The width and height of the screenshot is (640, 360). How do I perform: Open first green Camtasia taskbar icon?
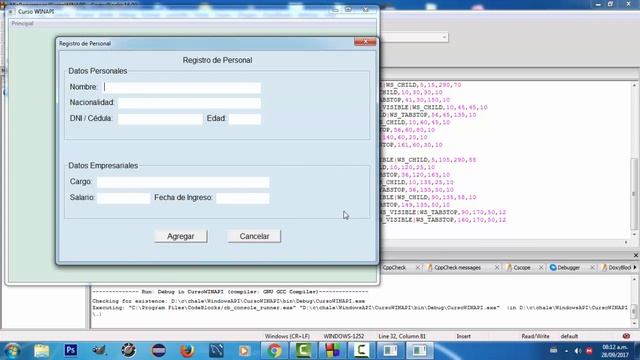coord(303,351)
